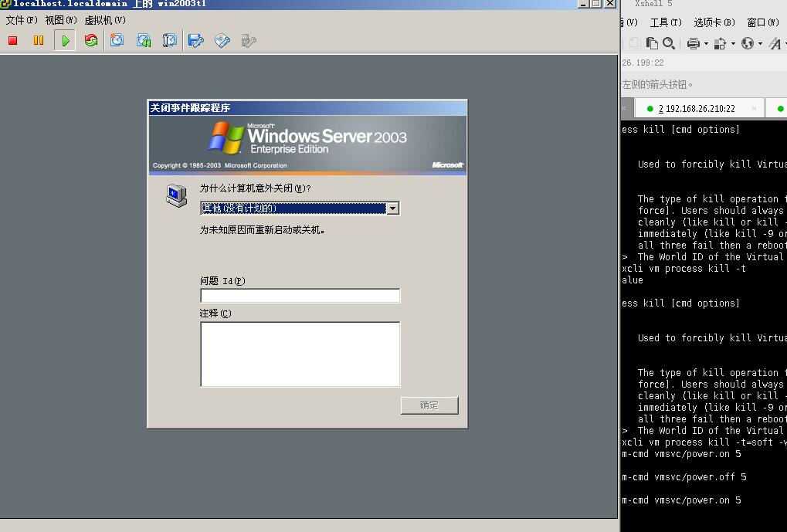Viewport: 787px width, 532px height.
Task: Maximize the VM console window
Action: (596, 4)
